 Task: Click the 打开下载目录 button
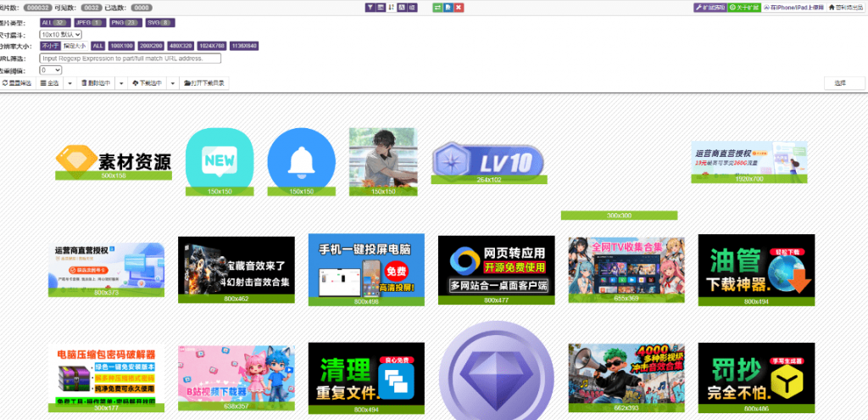click(x=204, y=83)
